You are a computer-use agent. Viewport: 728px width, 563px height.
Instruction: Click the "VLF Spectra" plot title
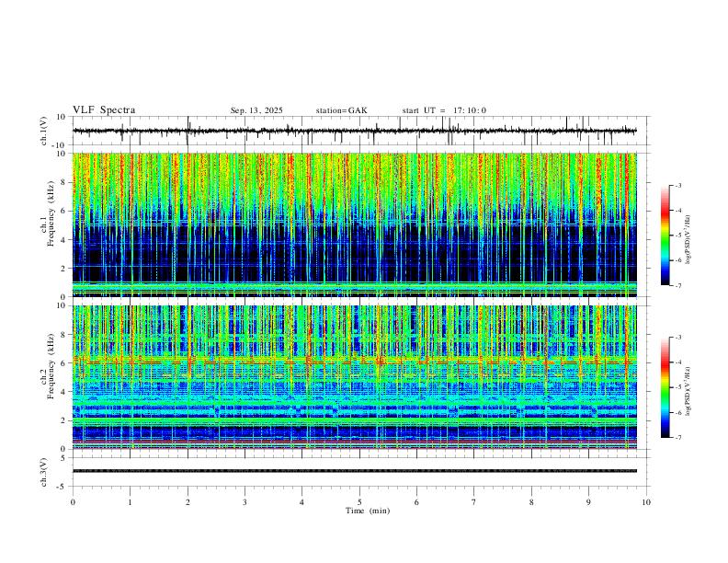[x=104, y=110]
